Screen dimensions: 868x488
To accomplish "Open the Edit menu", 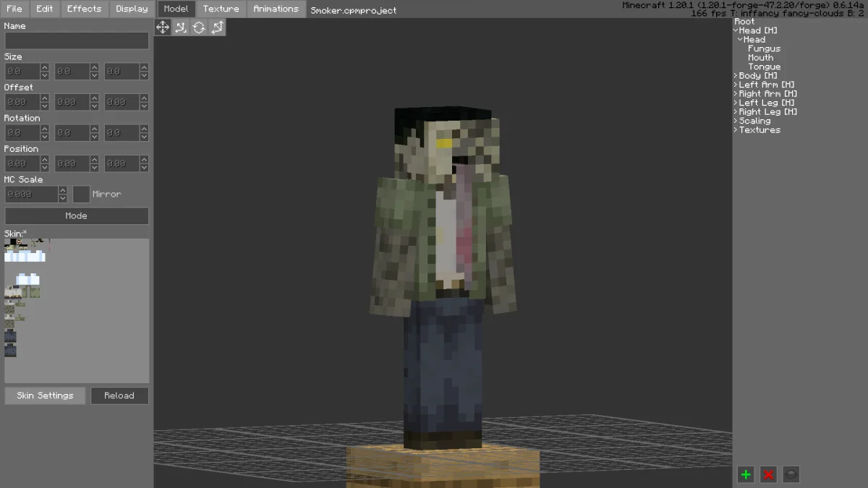I will [x=45, y=9].
